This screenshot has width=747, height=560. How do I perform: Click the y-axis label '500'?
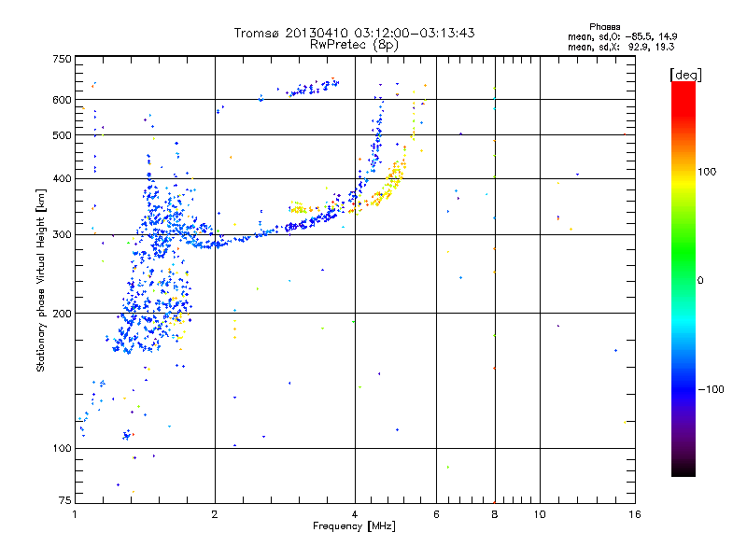point(62,135)
